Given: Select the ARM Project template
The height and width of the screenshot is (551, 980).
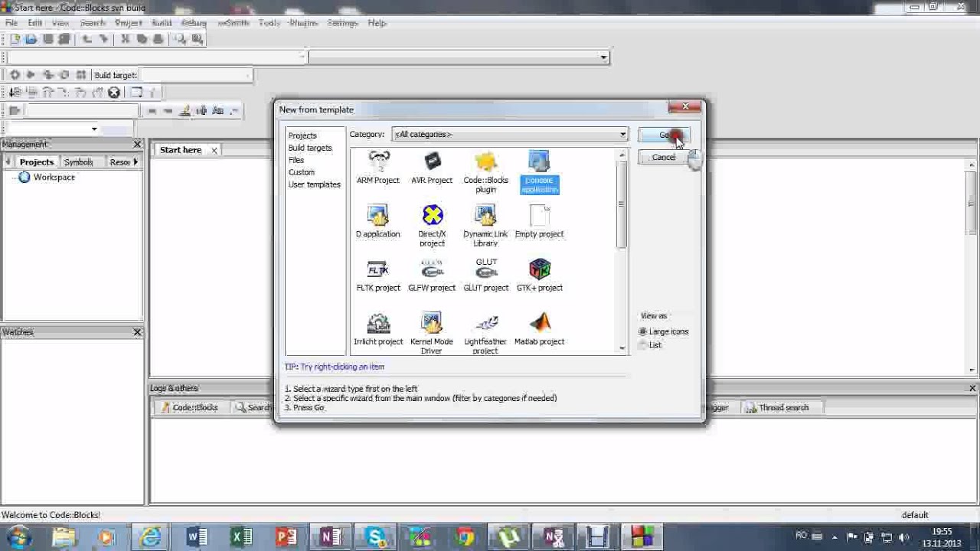Looking at the screenshot, I should click(378, 168).
